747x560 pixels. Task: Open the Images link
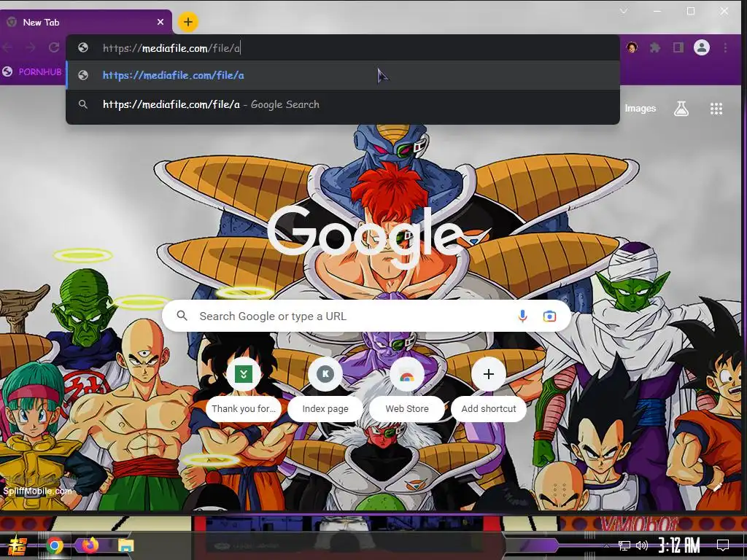point(640,109)
